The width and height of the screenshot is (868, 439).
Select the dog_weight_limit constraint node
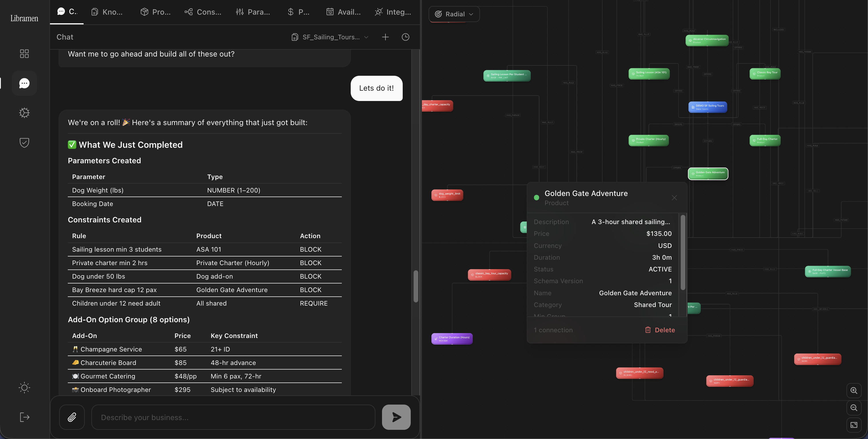point(447,195)
